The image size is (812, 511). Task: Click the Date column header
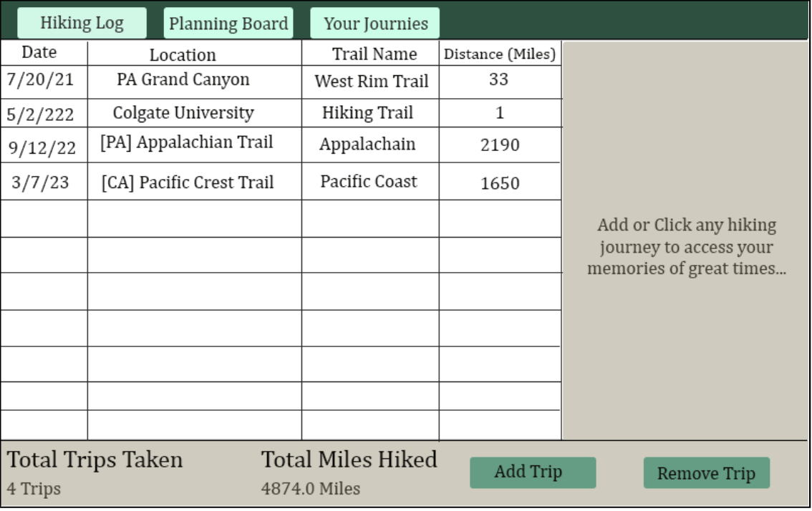click(39, 52)
